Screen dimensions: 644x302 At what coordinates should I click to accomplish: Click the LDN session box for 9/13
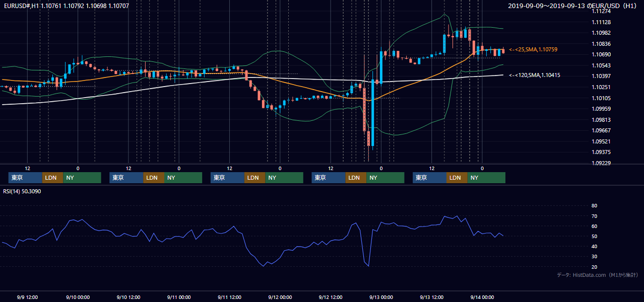click(457, 178)
